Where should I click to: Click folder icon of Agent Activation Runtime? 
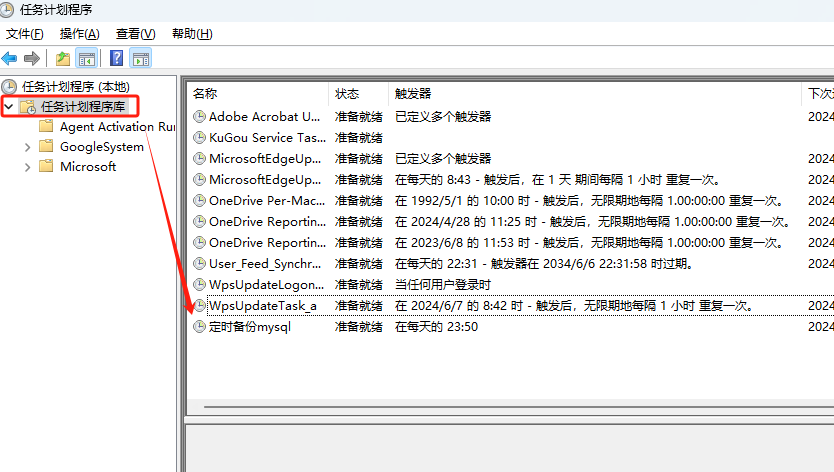click(46, 126)
